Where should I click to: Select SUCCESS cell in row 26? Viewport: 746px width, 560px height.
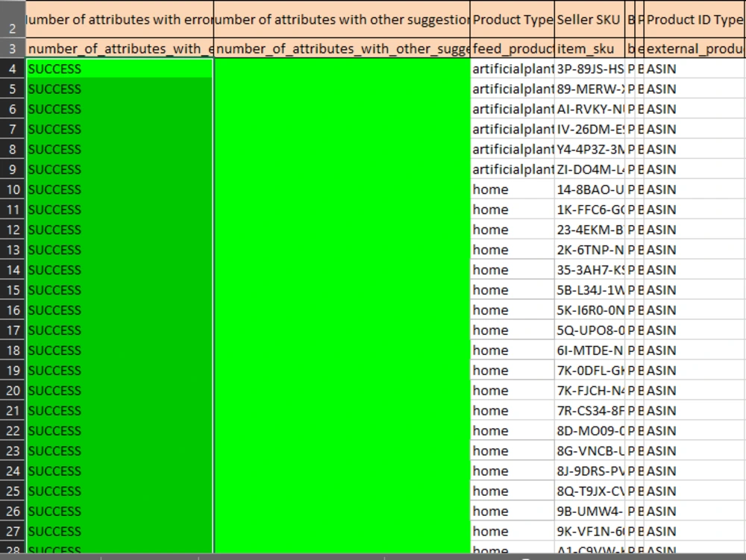(119, 512)
